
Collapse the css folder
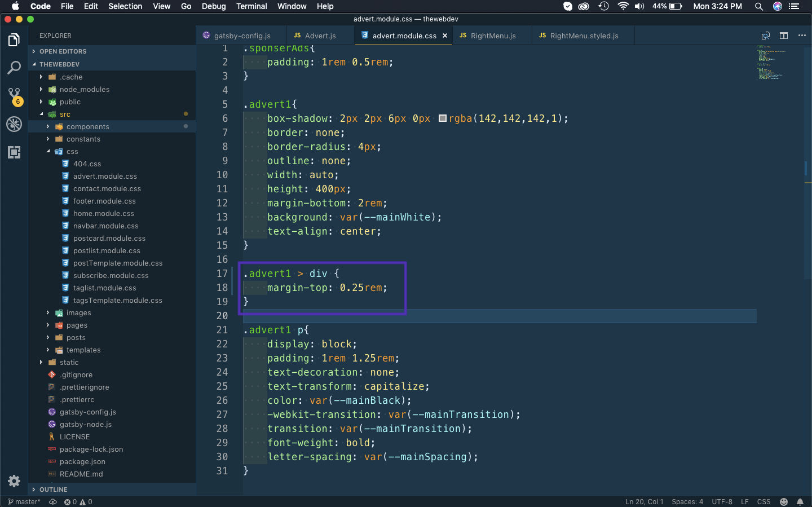(112, 152)
